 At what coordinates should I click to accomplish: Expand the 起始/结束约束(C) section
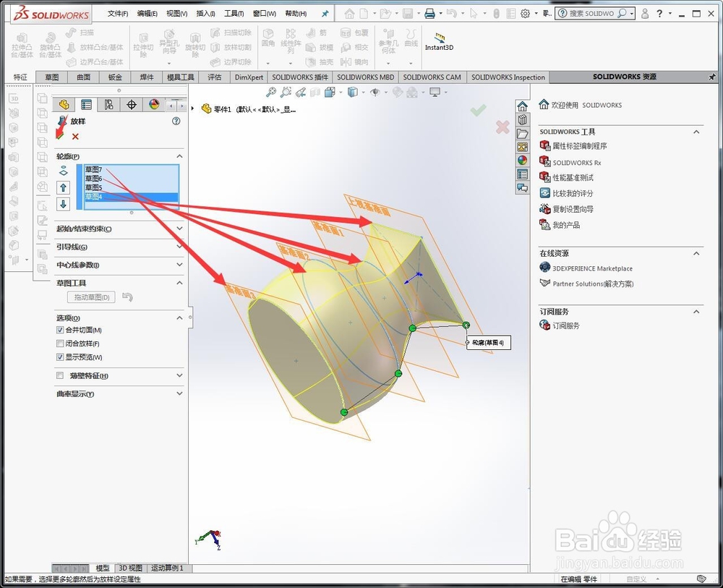click(x=179, y=229)
